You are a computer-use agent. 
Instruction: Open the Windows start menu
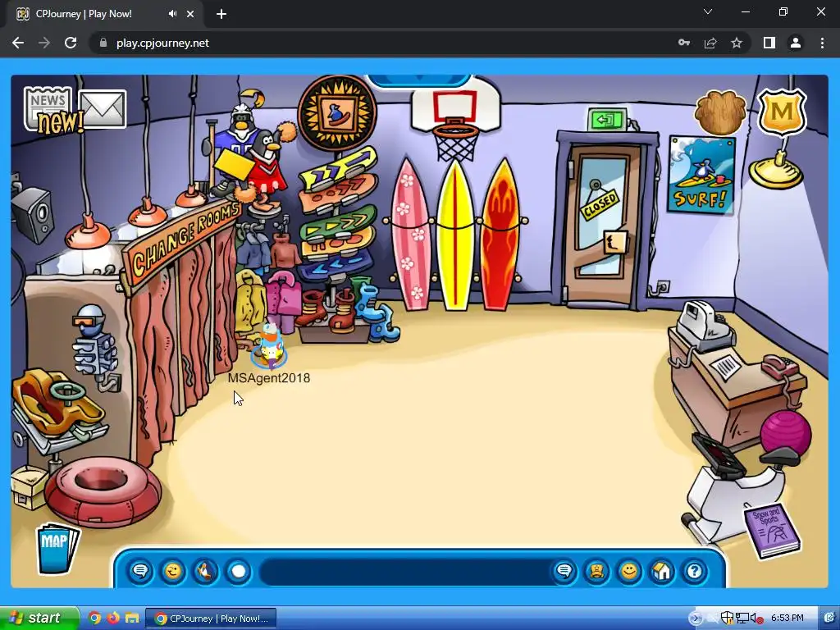click(39, 618)
